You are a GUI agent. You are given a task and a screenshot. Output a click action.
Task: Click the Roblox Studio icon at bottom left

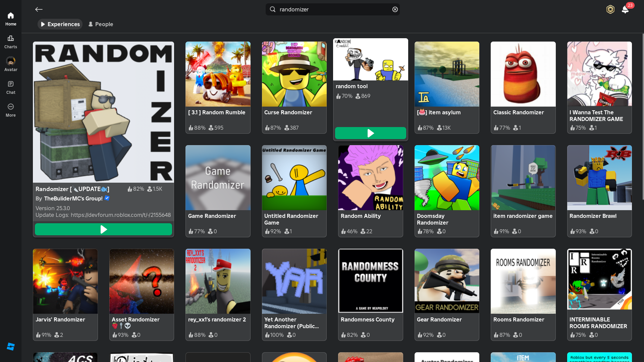(x=11, y=347)
